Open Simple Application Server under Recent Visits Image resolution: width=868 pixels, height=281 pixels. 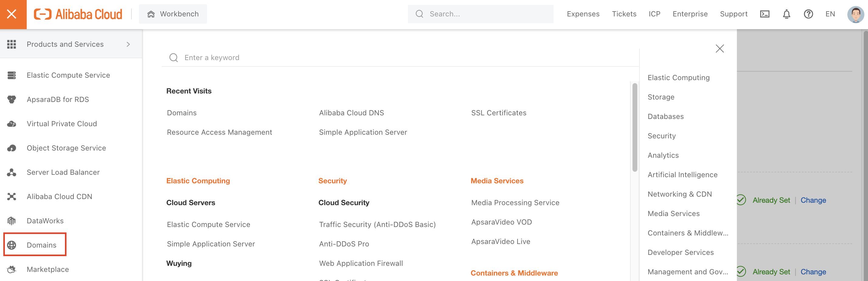tap(363, 132)
